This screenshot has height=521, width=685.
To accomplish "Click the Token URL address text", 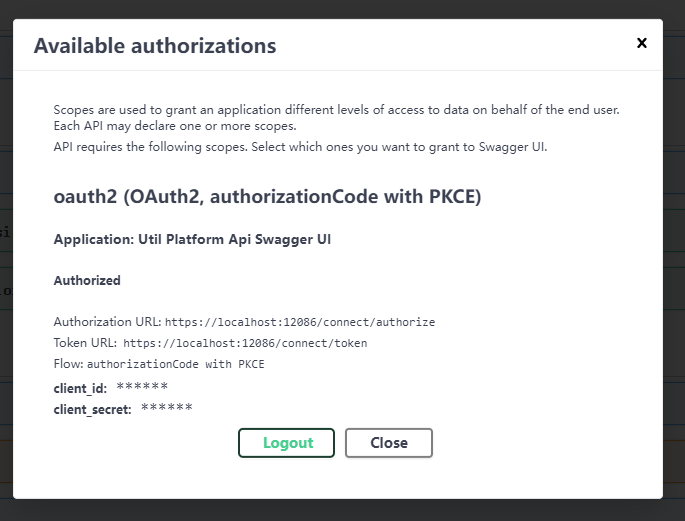I will click(245, 343).
